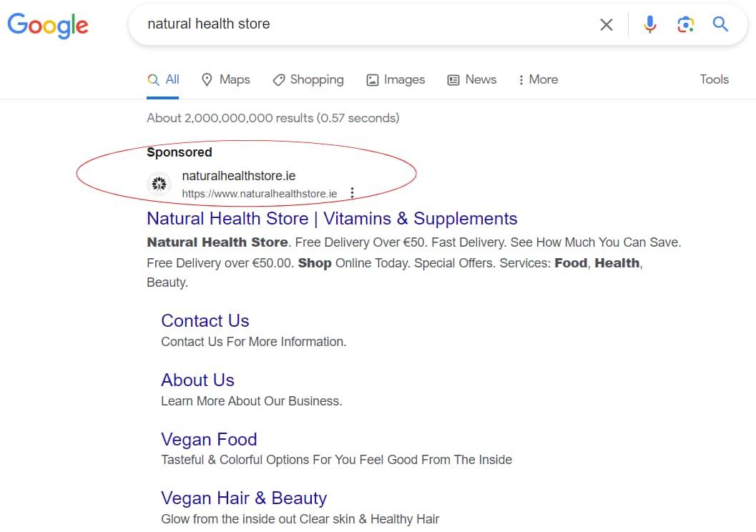Open the Contact Us sitelink

(205, 321)
